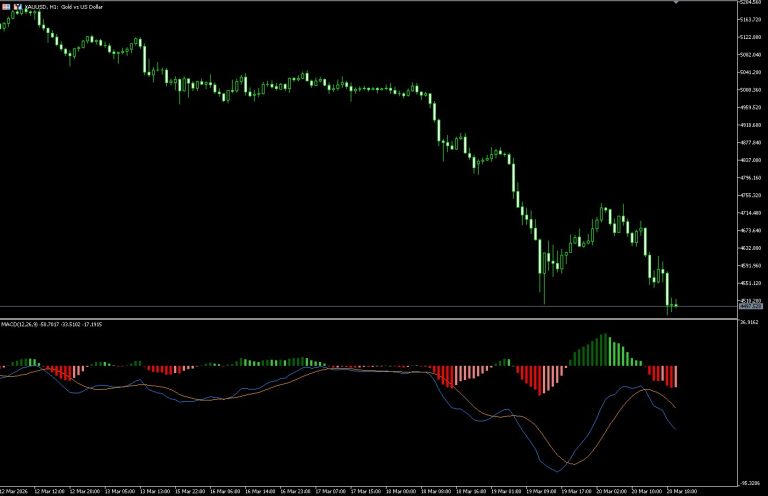Select the MACD(12,26,9) indicator label

[51, 324]
